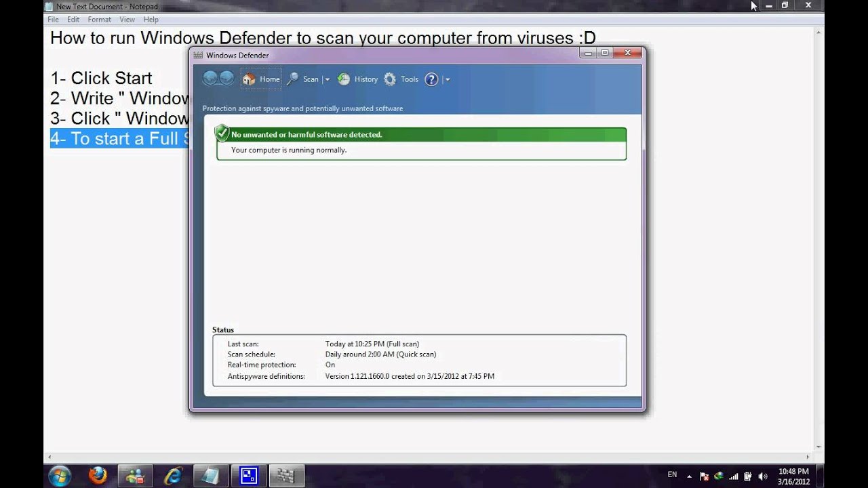Open the Home page in Windows Defender
The width and height of the screenshot is (868, 488).
[x=261, y=79]
